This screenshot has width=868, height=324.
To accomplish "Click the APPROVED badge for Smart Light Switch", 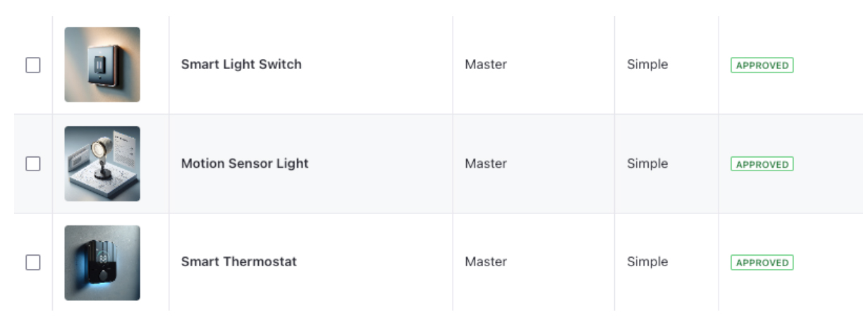I will 762,66.
